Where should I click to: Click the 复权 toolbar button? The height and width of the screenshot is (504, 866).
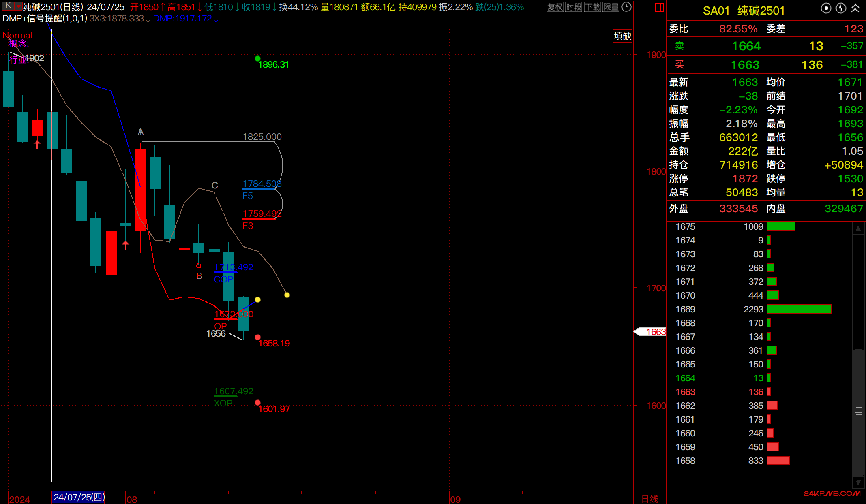coord(555,7)
